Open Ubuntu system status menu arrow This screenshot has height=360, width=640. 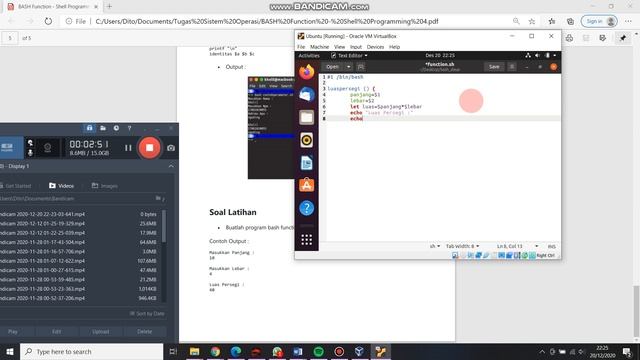click(x=555, y=56)
